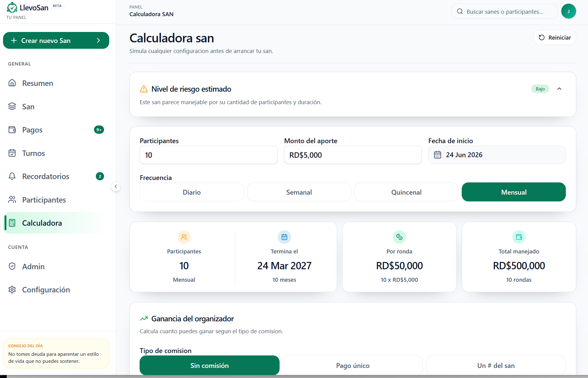The image size is (588, 378).
Task: Select Diario frequency
Action: 192,192
